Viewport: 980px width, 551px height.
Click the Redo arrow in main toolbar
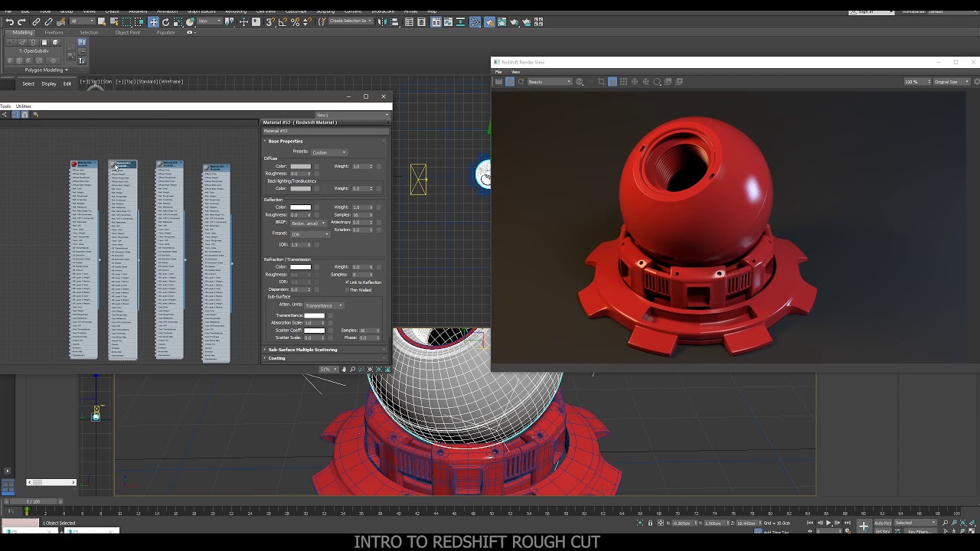(x=21, y=22)
